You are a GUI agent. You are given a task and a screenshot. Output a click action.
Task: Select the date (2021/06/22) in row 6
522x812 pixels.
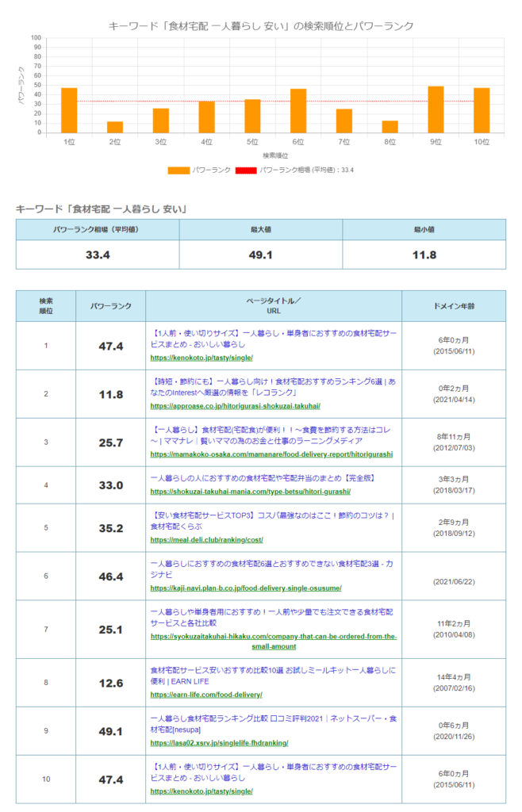click(x=454, y=581)
